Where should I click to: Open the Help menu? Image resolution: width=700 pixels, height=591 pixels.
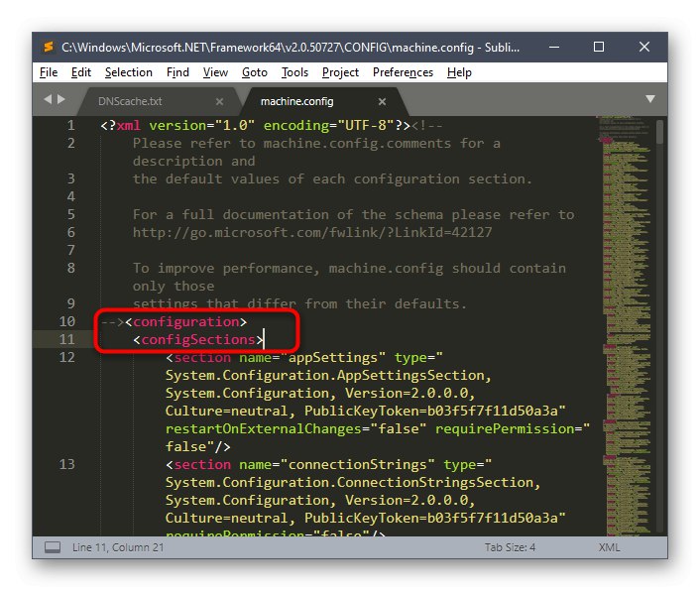tap(459, 72)
